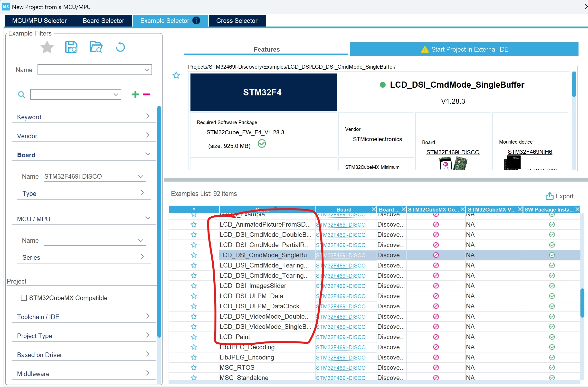Close the STM32CubeMX Co... column with its X

(463, 209)
